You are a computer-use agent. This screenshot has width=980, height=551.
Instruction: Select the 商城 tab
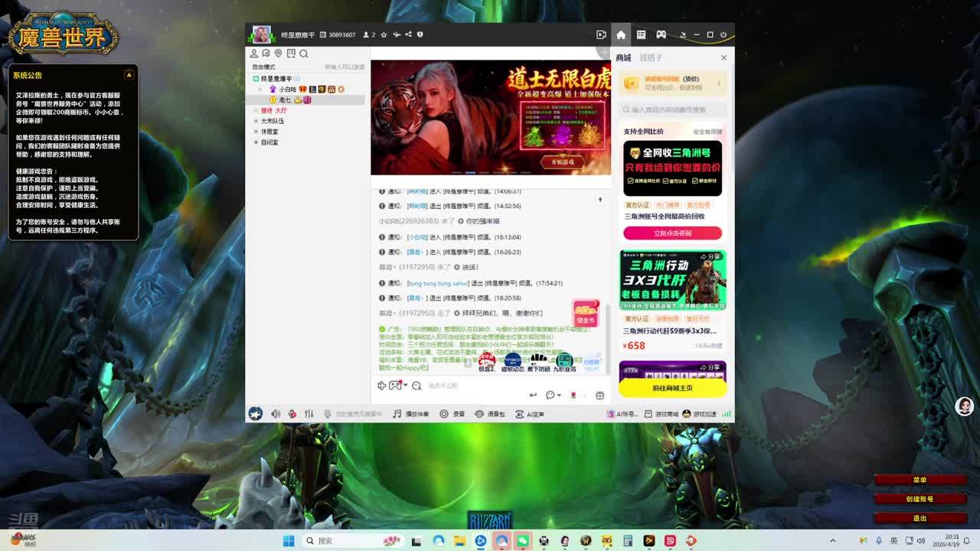[623, 57]
